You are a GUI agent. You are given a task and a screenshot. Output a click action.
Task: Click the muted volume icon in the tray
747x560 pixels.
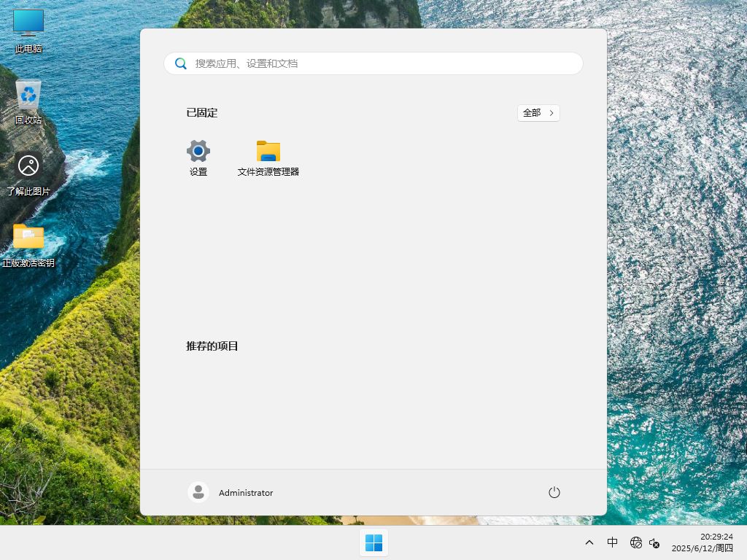coord(654,542)
